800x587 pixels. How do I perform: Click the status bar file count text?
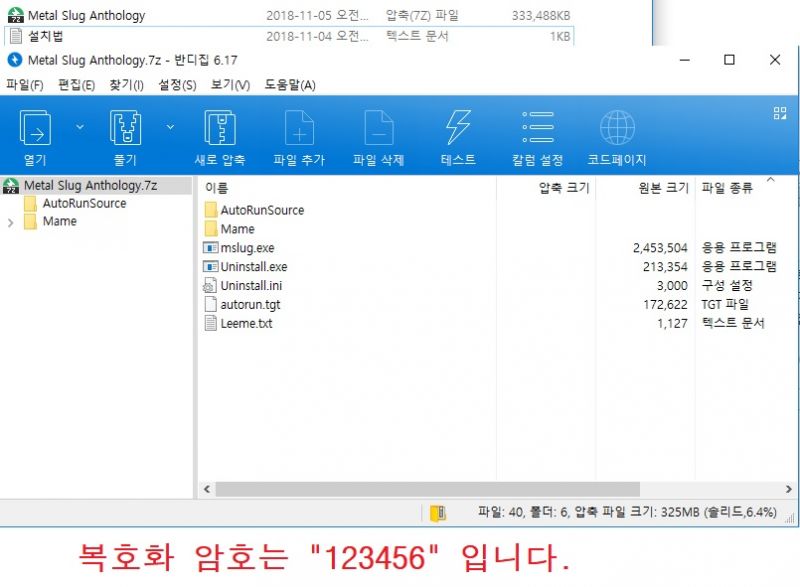click(627, 512)
